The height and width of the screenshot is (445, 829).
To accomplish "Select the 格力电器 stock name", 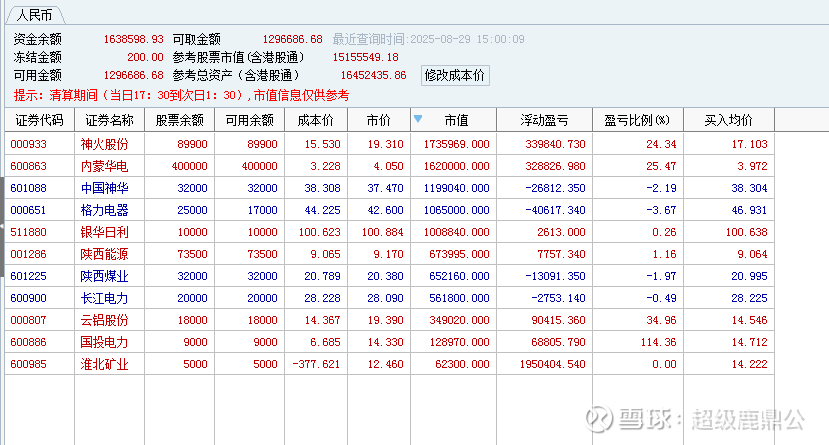I will pos(104,210).
